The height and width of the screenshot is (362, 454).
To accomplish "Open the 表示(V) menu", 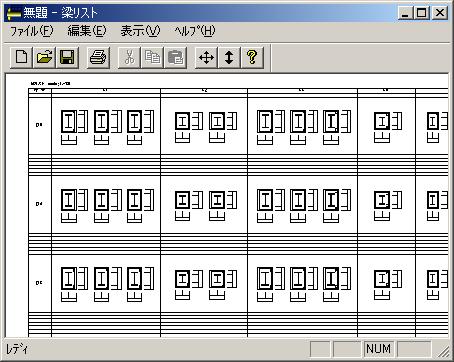I will 140,31.
